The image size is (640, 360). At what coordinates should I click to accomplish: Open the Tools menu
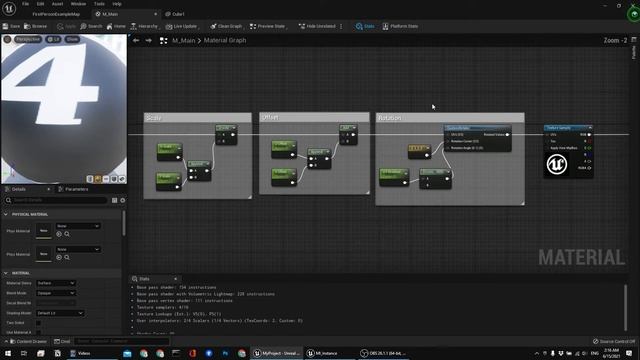[99, 4]
